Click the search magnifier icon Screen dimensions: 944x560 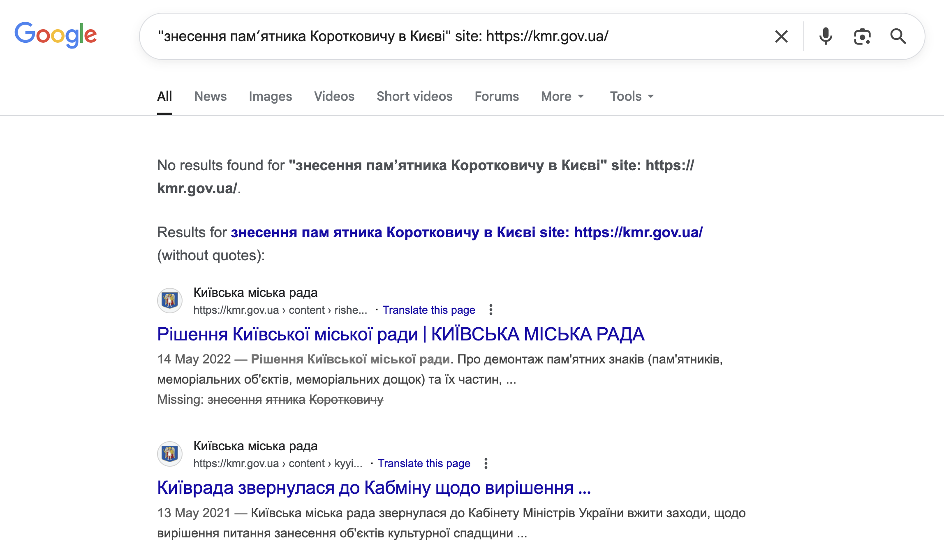(899, 36)
